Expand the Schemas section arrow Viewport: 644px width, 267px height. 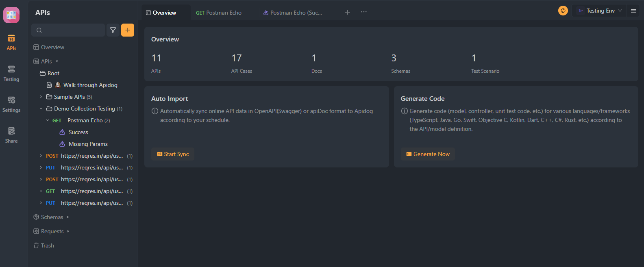coord(68,217)
